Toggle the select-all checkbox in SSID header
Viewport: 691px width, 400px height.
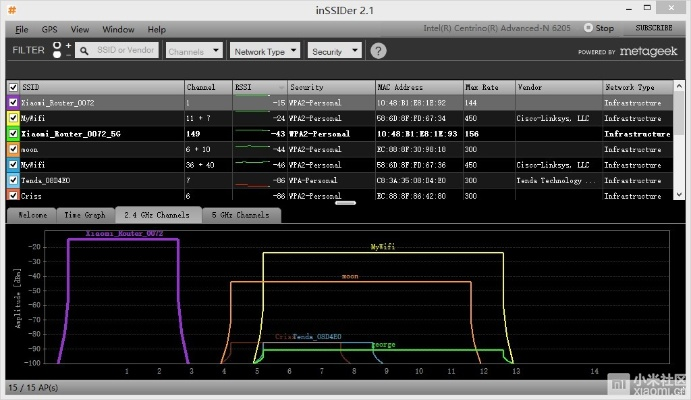(x=13, y=87)
